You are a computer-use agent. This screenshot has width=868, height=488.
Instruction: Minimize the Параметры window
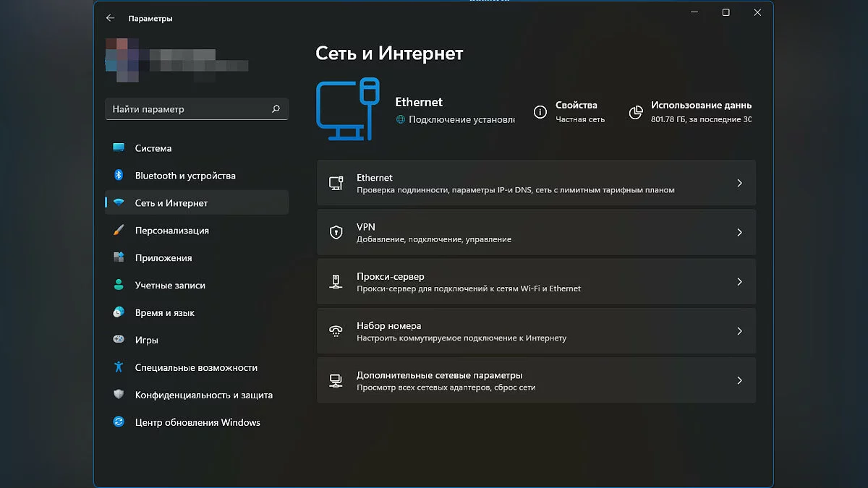(694, 12)
